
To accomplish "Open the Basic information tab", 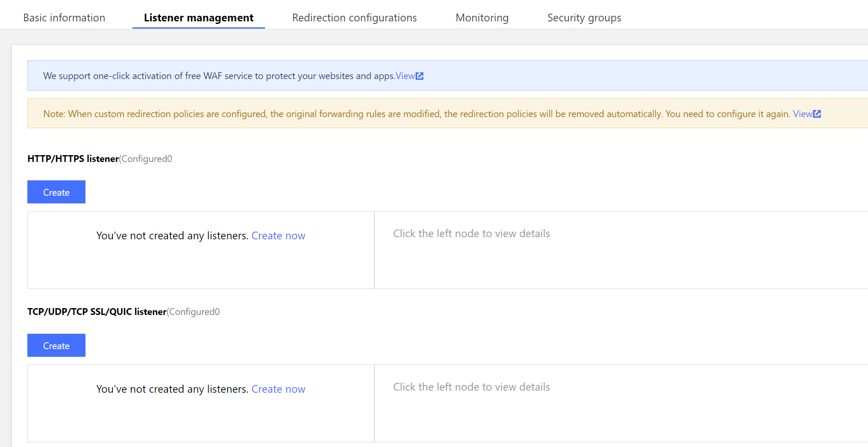I will coord(64,18).
